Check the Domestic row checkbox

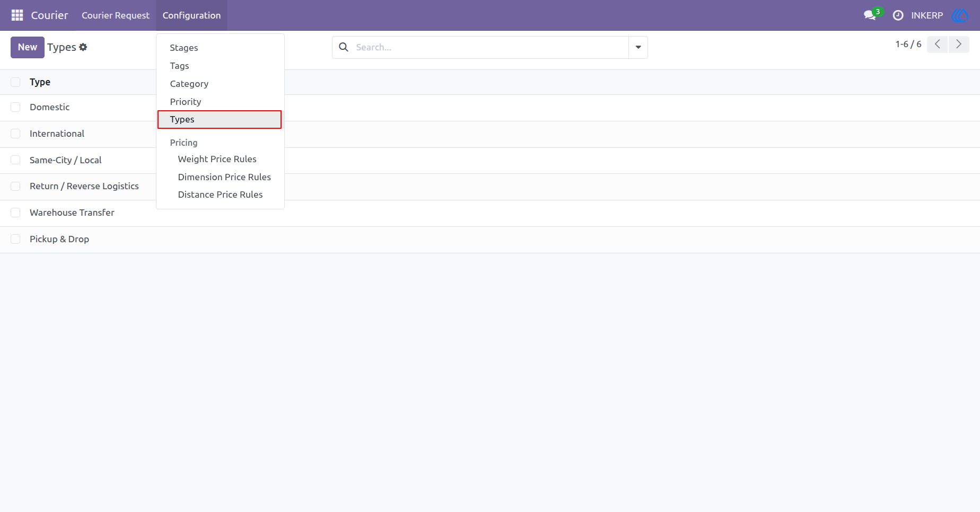[15, 107]
